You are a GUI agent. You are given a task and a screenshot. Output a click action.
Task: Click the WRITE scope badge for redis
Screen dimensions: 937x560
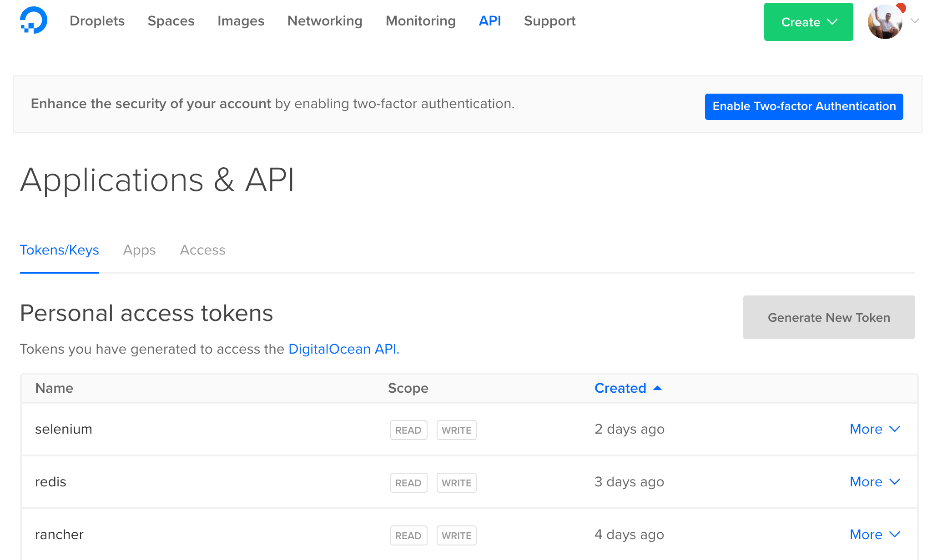(456, 483)
